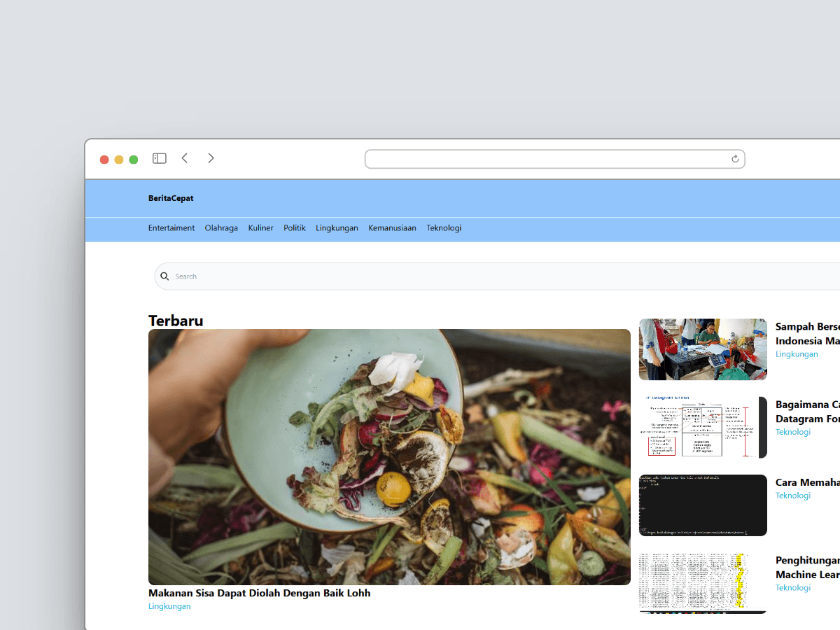Read article Makanan Sisa Dapat Diolah
The image size is (840, 630).
pos(259,593)
